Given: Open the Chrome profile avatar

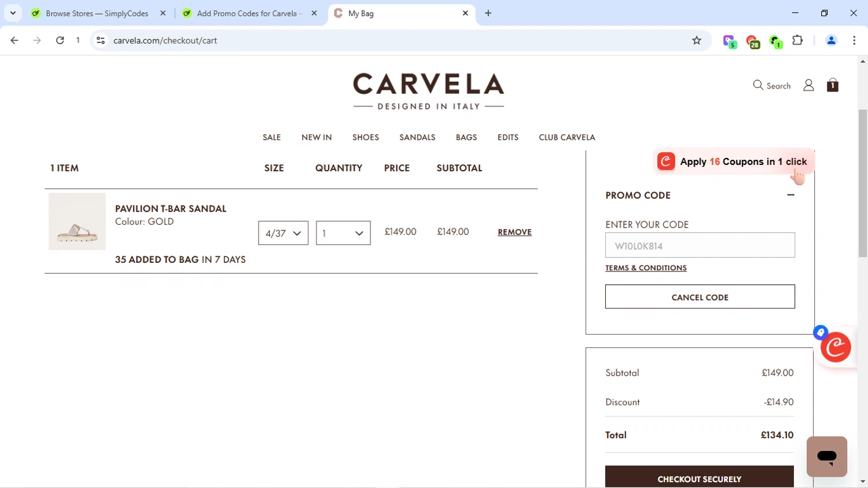Looking at the screenshot, I should tap(831, 40).
